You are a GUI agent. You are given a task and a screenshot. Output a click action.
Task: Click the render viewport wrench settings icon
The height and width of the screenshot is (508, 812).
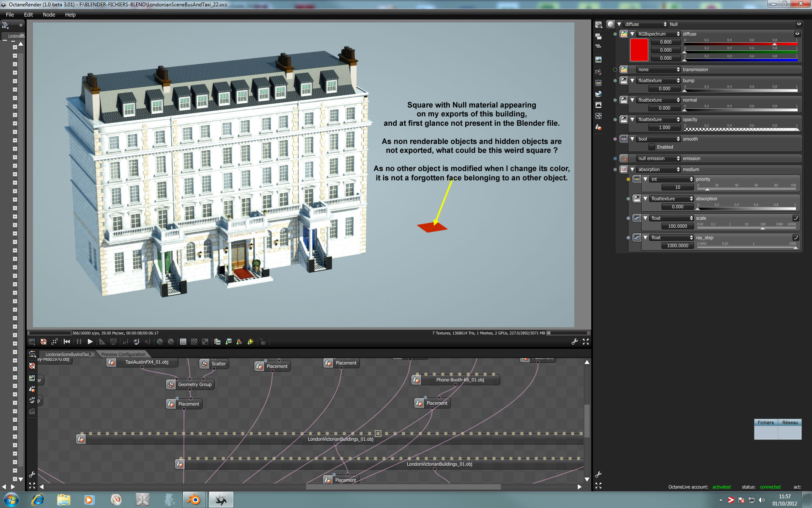[x=574, y=342]
